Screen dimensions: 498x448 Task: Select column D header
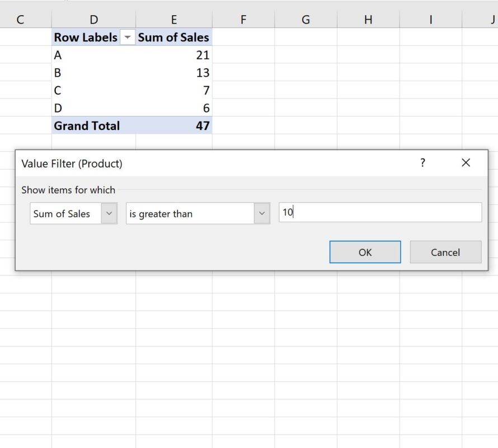[93, 20]
